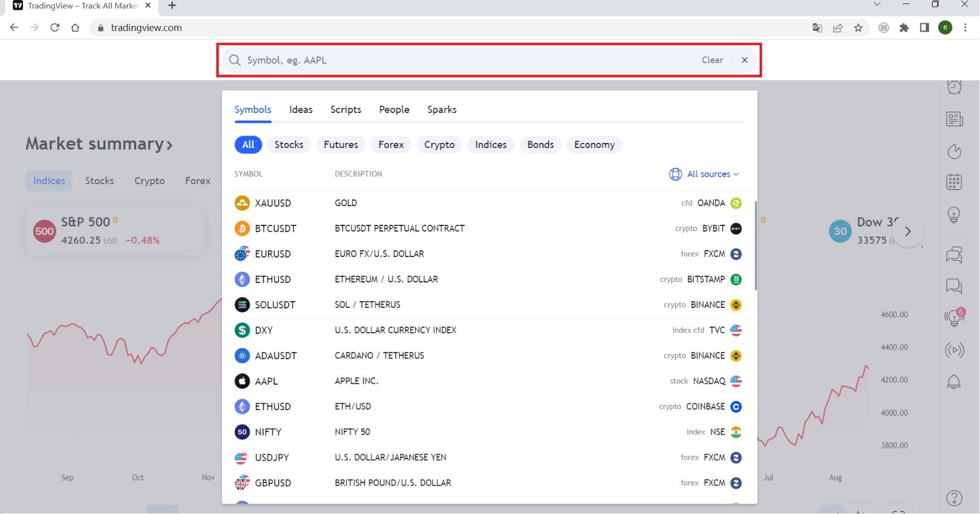Select Stocks in Market summary
Viewport: 980px width, 514px height.
pos(99,181)
